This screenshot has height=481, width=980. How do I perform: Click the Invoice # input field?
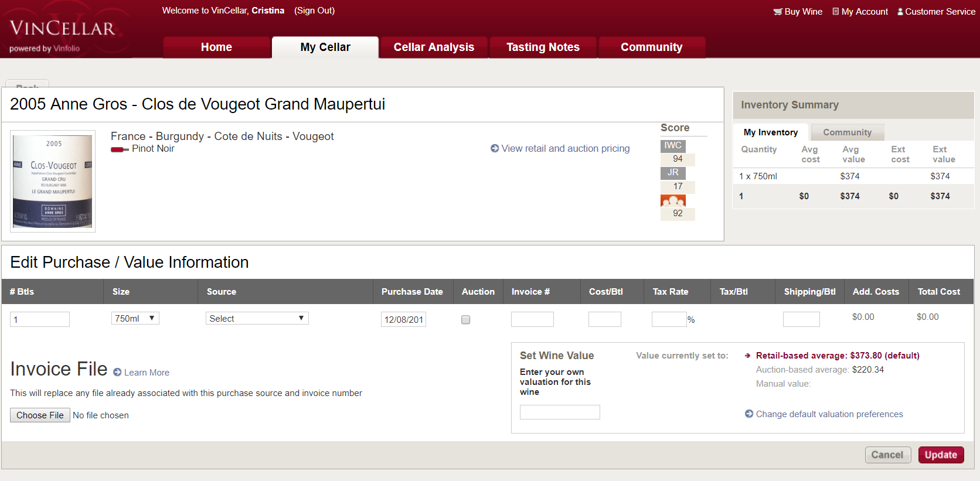[x=532, y=319]
